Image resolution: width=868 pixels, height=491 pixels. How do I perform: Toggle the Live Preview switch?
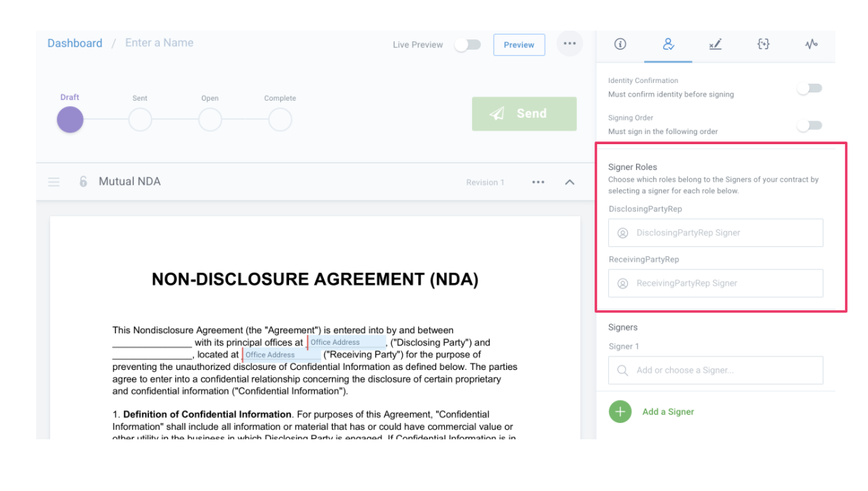pos(467,45)
